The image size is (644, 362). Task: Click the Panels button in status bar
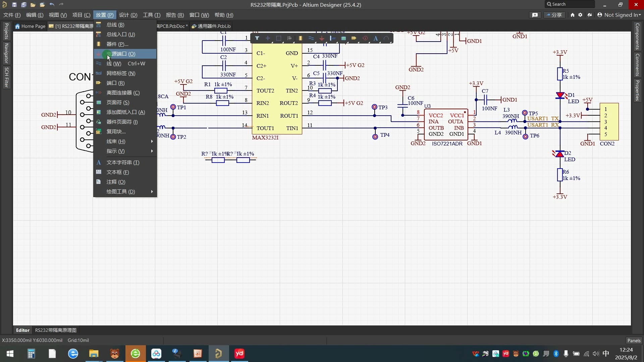click(x=634, y=341)
